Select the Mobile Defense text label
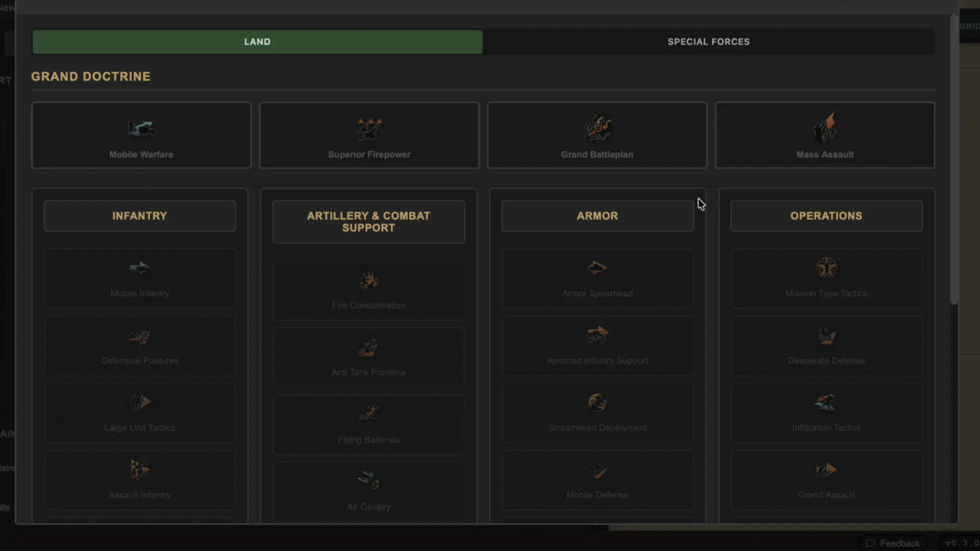This screenshot has width=980, height=551. 597,495
